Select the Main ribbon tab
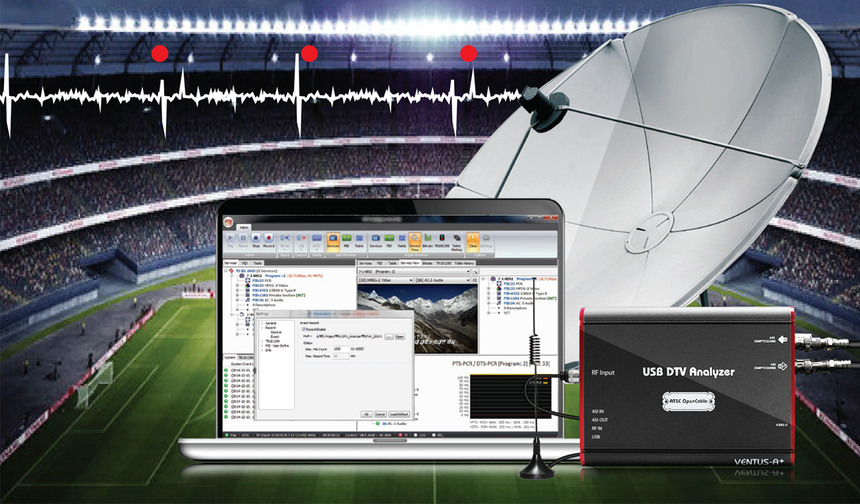The image size is (860, 504). (244, 227)
